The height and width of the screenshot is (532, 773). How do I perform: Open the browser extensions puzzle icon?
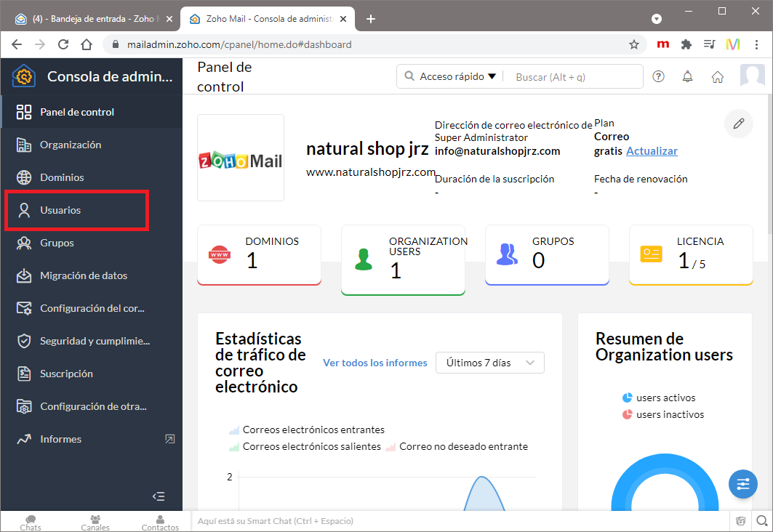[x=686, y=44]
